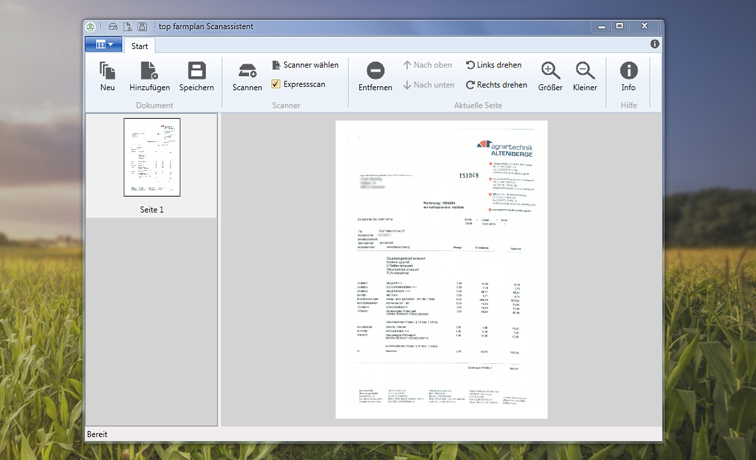Toggle the Expressscan checkbox
Image resolution: width=756 pixels, height=460 pixels.
click(276, 85)
